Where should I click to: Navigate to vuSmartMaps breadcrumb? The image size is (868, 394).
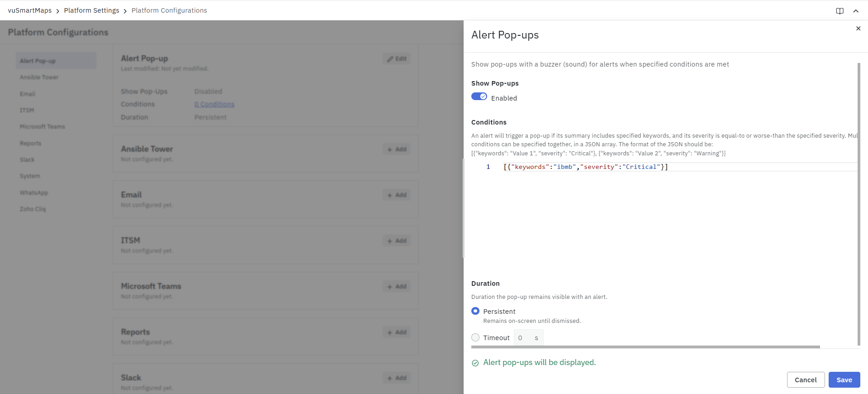(x=30, y=10)
